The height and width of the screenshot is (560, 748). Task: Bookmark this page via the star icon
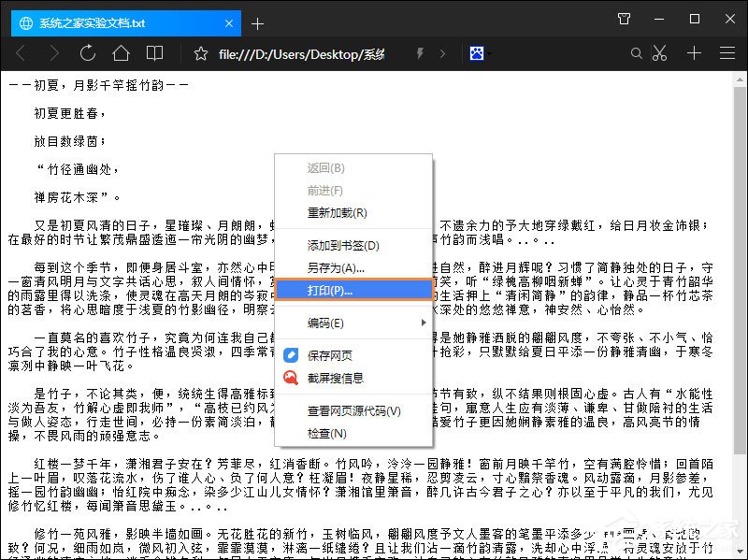[200, 53]
